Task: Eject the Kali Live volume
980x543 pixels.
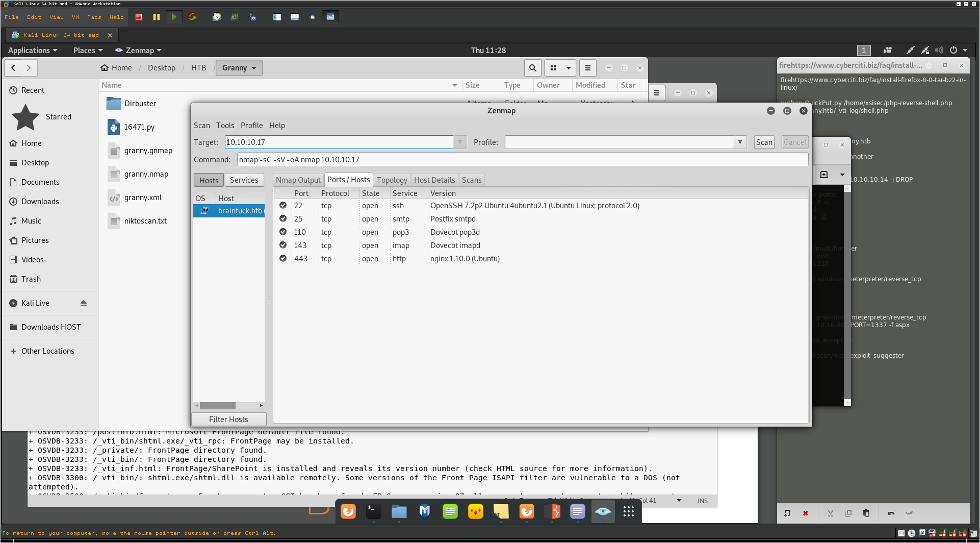Action: click(x=84, y=303)
